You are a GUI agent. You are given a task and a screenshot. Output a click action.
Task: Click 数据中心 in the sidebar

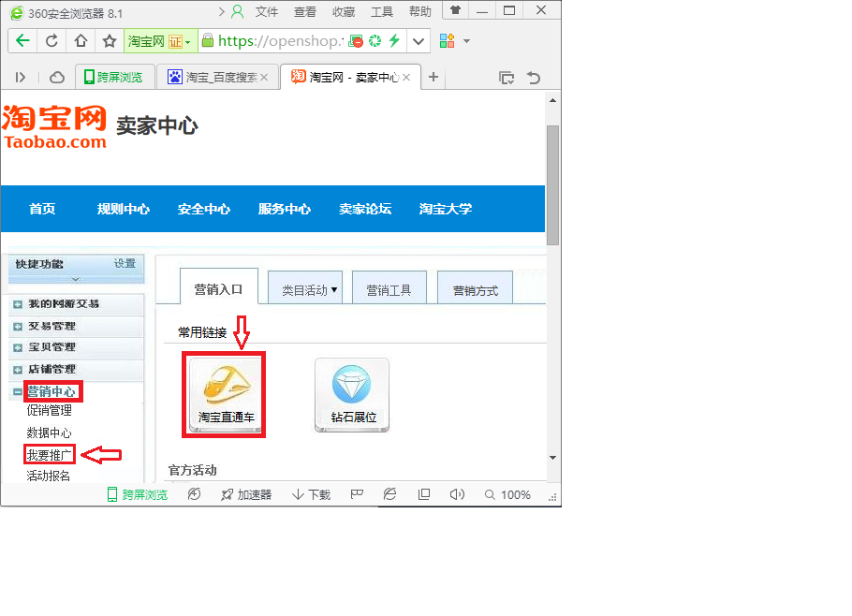point(49,433)
